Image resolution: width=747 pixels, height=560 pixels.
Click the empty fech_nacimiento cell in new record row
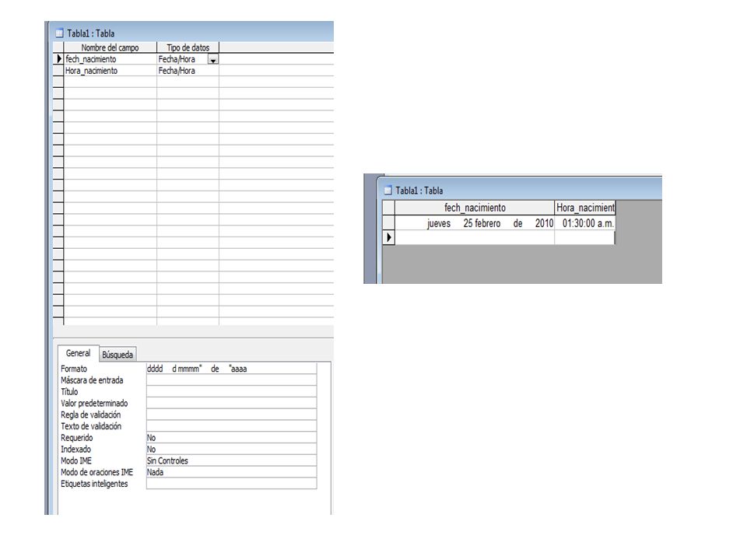point(475,237)
